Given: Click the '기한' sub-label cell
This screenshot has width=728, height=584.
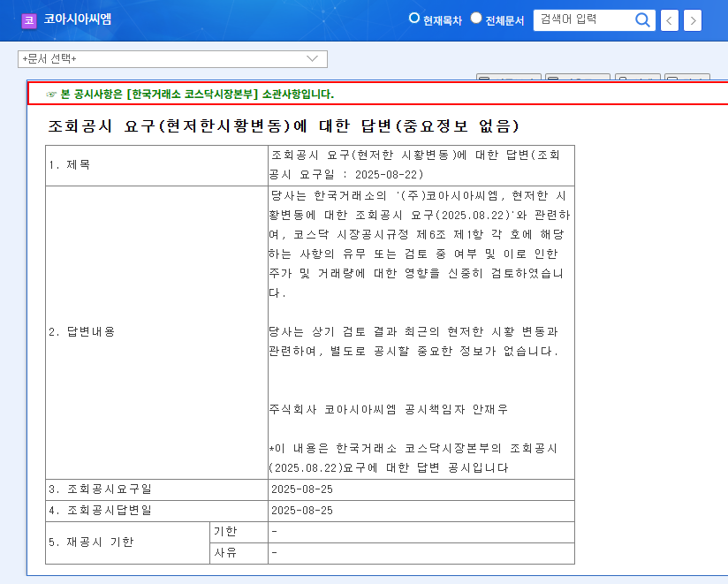Looking at the screenshot, I should click(x=239, y=532).
